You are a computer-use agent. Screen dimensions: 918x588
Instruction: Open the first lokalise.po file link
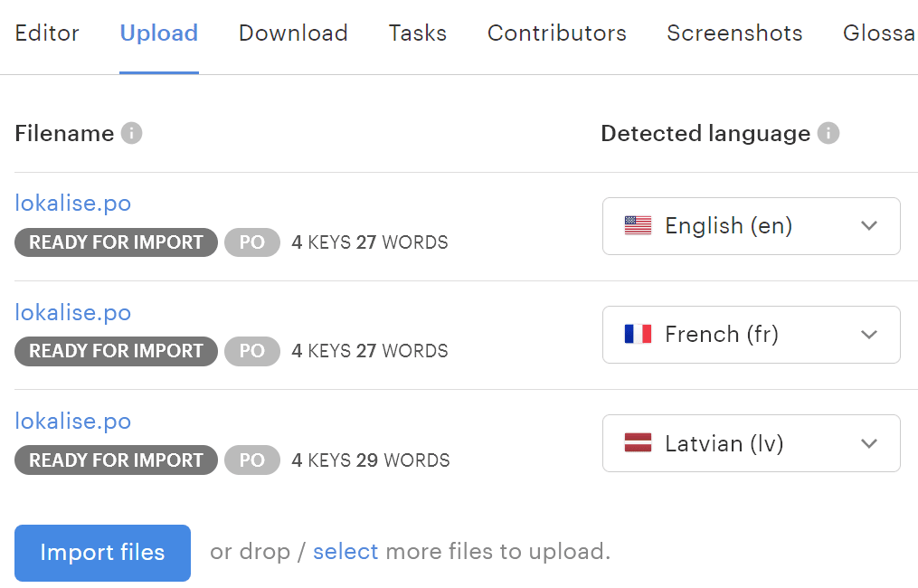click(x=73, y=204)
